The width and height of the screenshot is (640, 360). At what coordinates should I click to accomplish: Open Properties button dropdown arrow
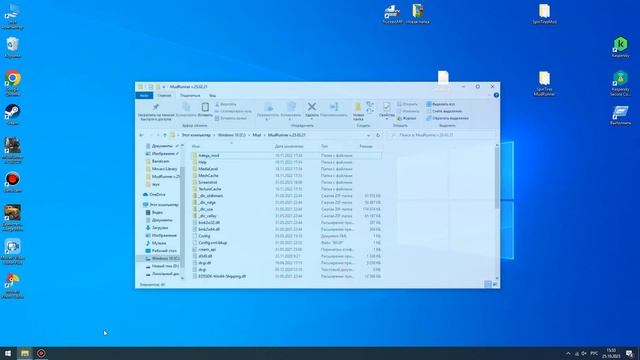pos(387,120)
